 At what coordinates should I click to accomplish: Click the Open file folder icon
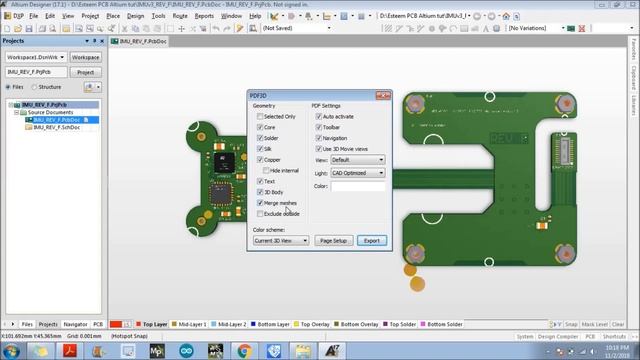(x=18, y=29)
